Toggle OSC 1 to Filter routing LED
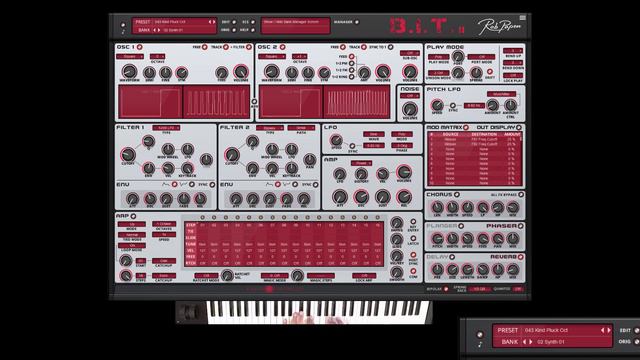 click(x=249, y=47)
